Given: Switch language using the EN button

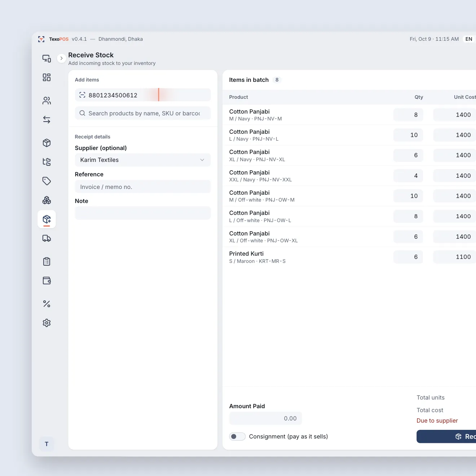Looking at the screenshot, I should point(469,39).
